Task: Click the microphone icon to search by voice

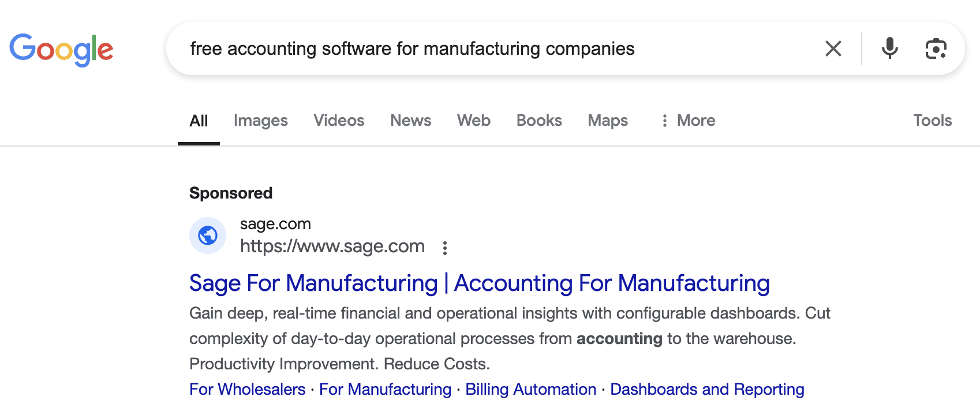Action: click(889, 48)
